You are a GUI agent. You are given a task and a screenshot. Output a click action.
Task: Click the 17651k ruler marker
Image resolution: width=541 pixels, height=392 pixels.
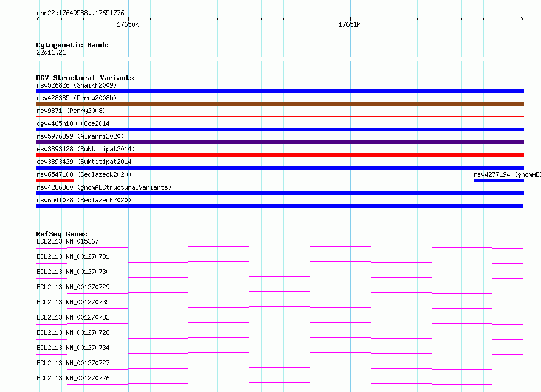click(350, 24)
